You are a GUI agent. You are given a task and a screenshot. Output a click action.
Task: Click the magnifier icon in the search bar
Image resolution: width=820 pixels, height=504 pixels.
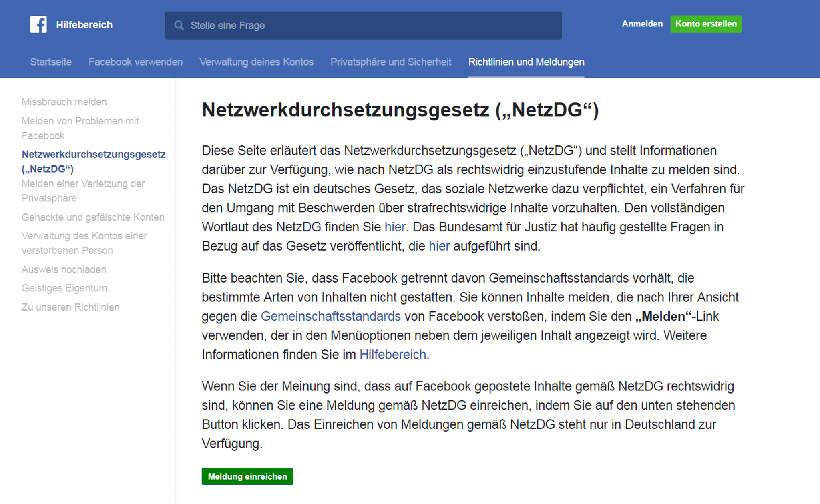tap(179, 26)
